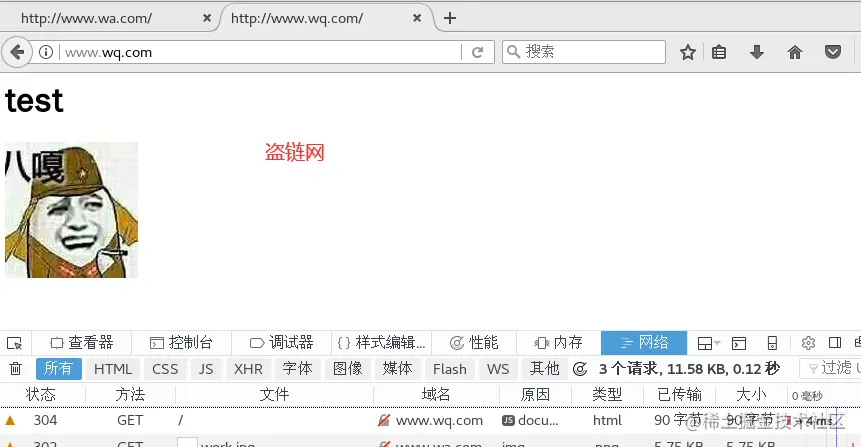Image resolution: width=861 pixels, height=447 pixels.
Task: Toggle the 图像 images filter
Action: [348, 369]
